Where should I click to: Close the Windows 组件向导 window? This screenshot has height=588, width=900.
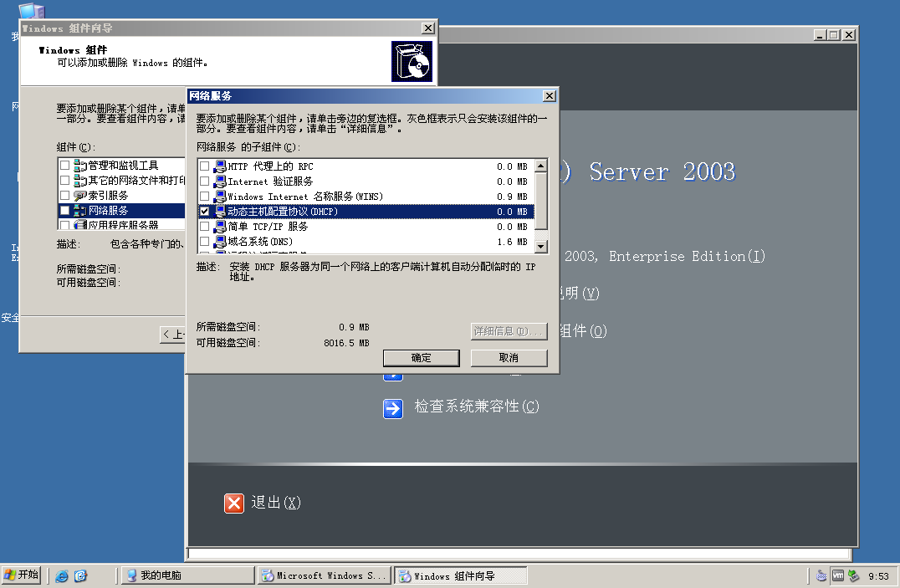click(428, 28)
